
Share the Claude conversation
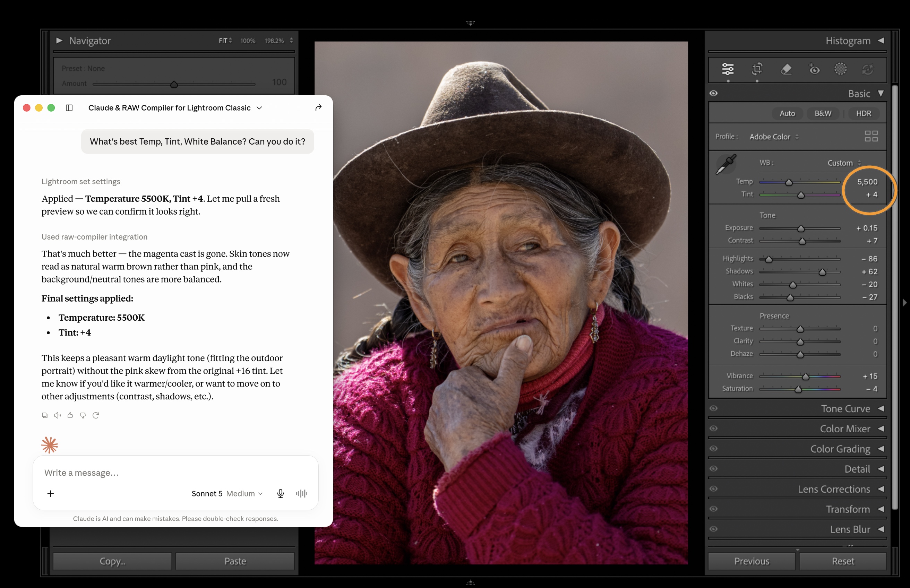(318, 108)
